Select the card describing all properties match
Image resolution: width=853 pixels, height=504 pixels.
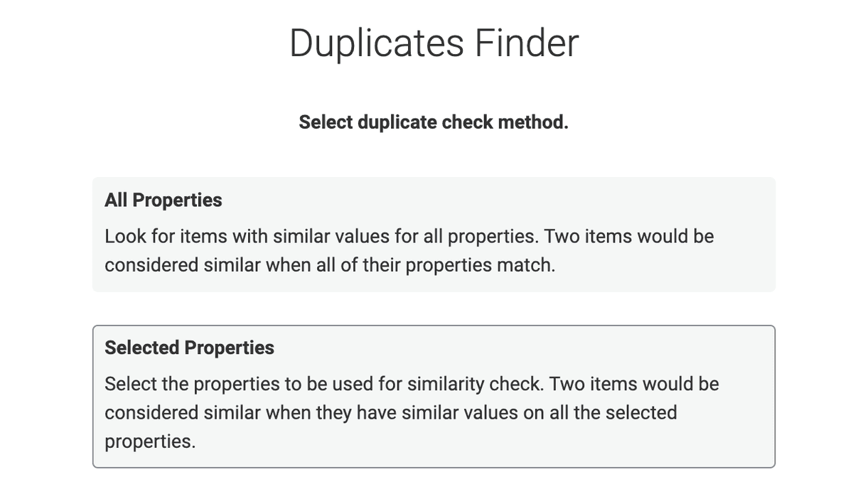(x=434, y=235)
